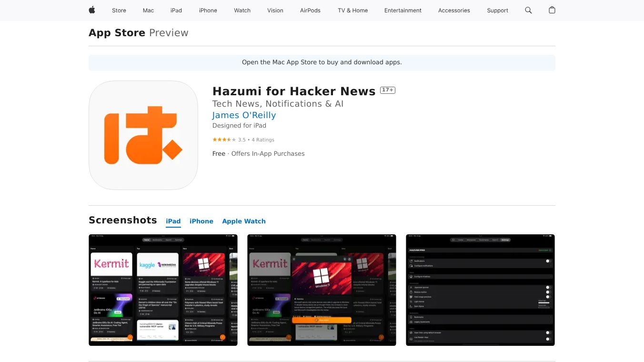The image size is (644, 362).
Task: Click the Hazumi orange app icon
Action: click(x=143, y=135)
